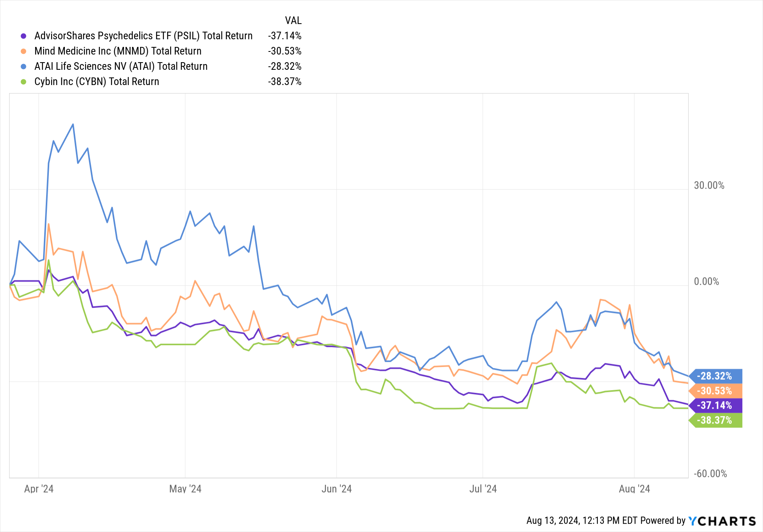
Task: Click the Apr '24 axis label
Action: pyautogui.click(x=39, y=489)
